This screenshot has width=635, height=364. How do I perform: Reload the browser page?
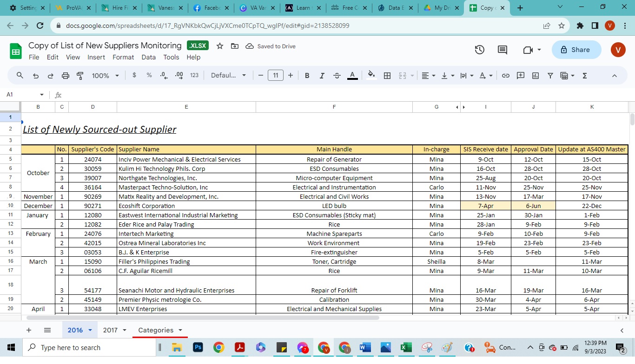pos(40,26)
